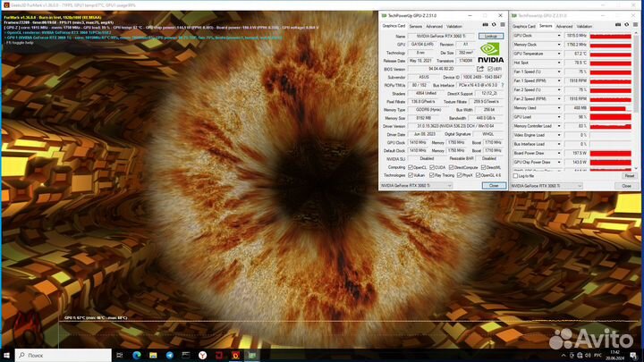The width and height of the screenshot is (644, 362).
Task: Open the hamburger menu in left GPU-Z window
Action: click(503, 25)
